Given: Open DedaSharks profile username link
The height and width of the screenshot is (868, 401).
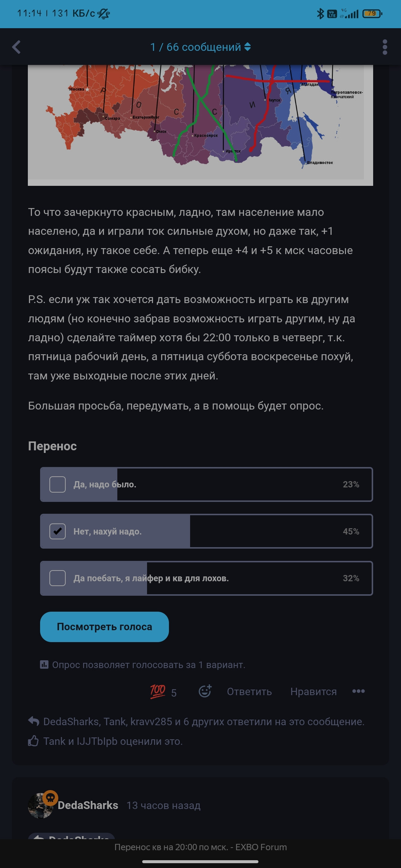Looking at the screenshot, I should coord(88,805).
